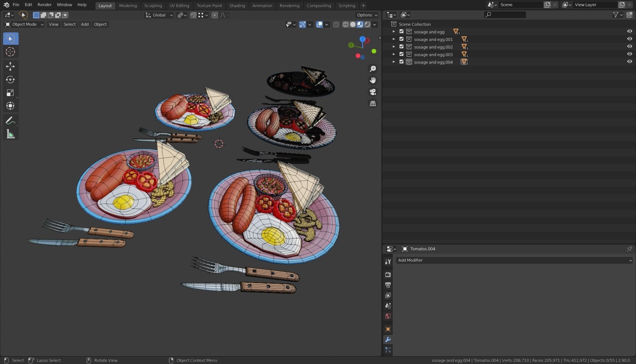The image size is (636, 364).
Task: Select the Transform tool
Action: 10,106
